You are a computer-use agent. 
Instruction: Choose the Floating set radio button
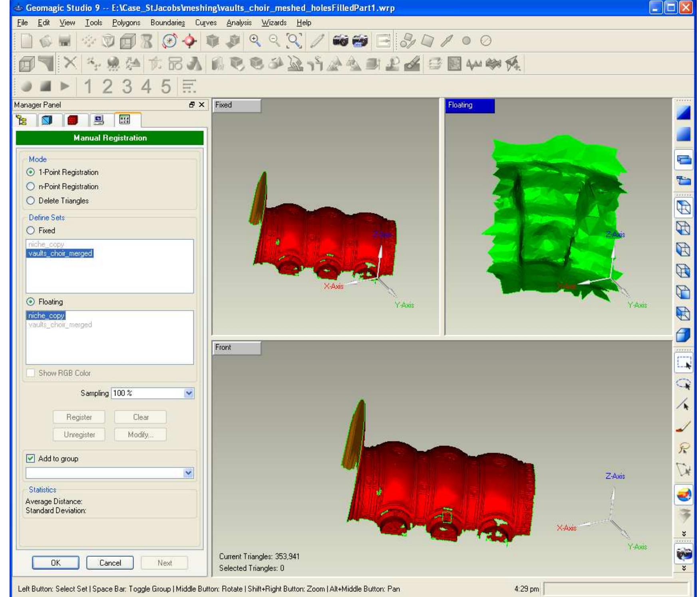(30, 302)
